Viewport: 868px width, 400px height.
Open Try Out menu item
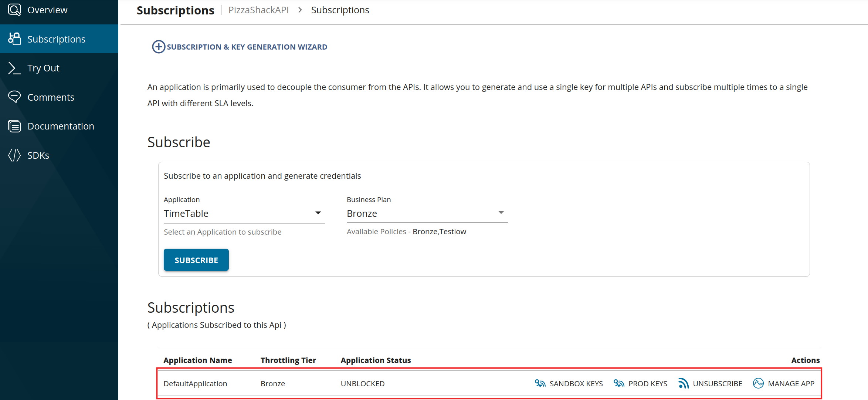43,68
